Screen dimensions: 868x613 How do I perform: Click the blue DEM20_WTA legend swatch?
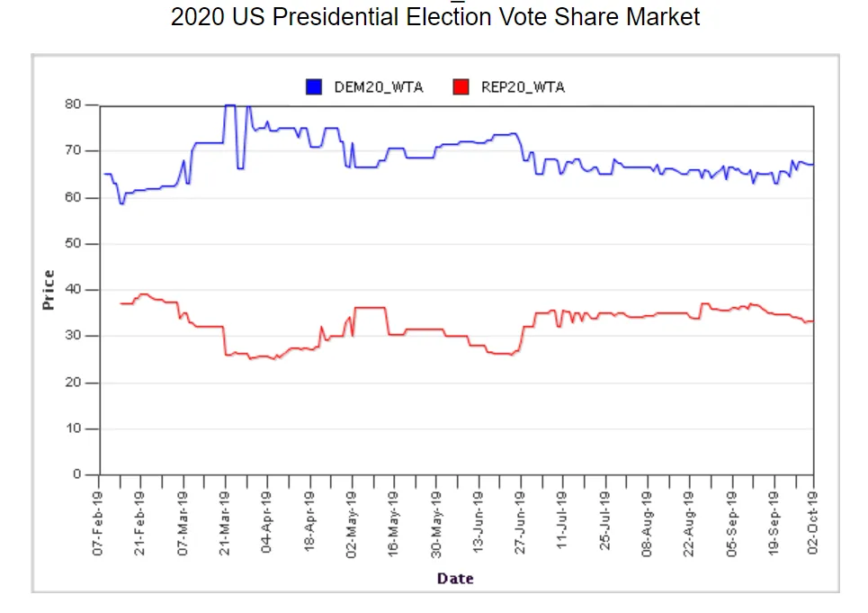point(314,87)
